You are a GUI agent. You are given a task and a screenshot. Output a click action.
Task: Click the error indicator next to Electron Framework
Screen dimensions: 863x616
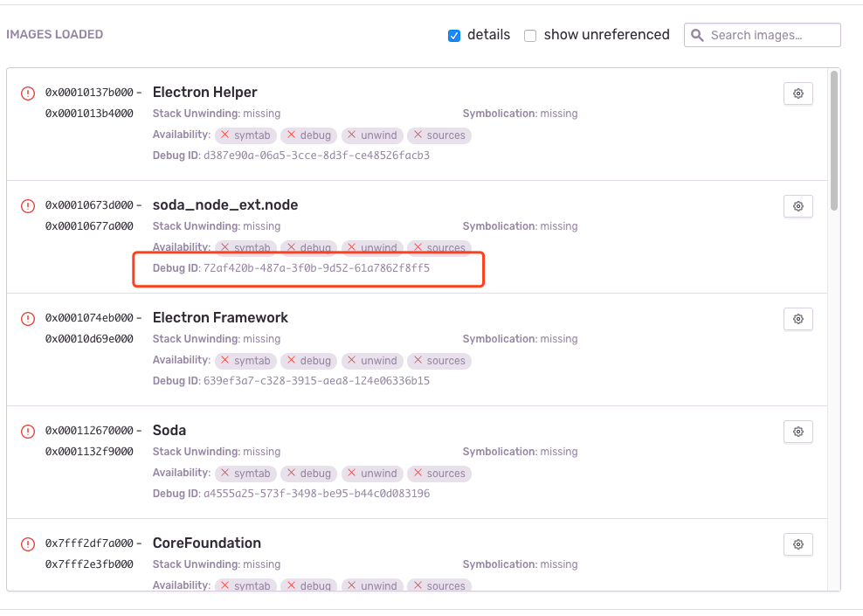[27, 319]
